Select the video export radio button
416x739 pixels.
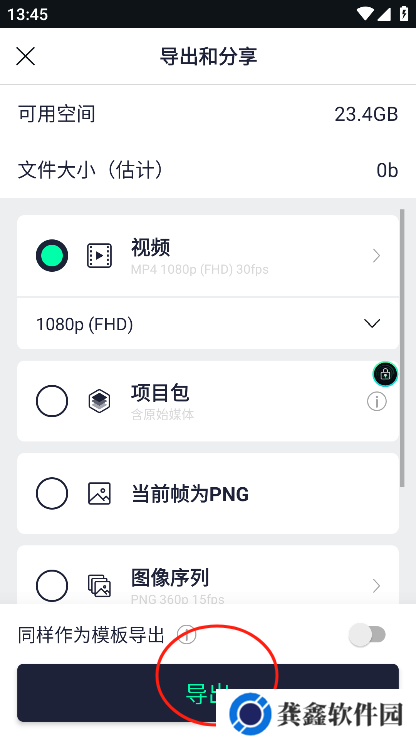click(x=52, y=255)
